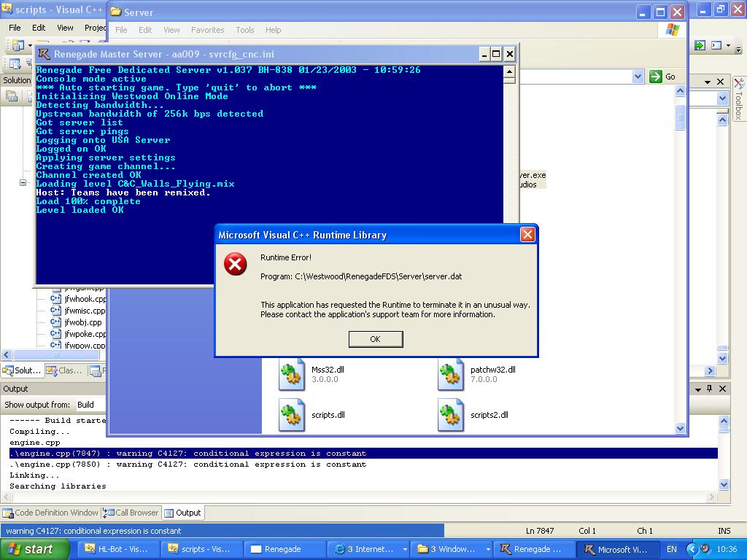Screen dimensions: 747x560
Task: Select the scripts.dll file icon
Action: coord(292,414)
